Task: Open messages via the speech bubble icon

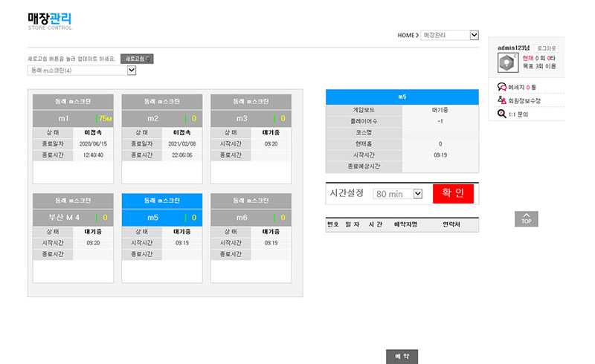Action: pyautogui.click(x=502, y=87)
